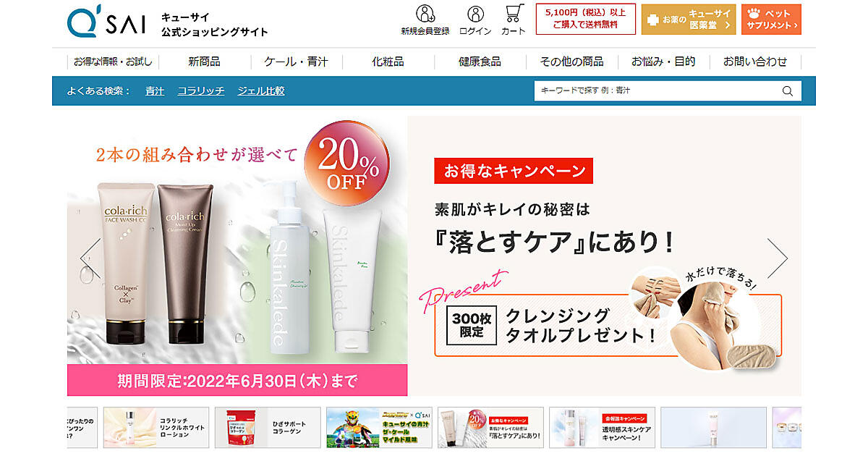
Task: Open the キューサイ医薬堂 orange button
Action: point(689,20)
